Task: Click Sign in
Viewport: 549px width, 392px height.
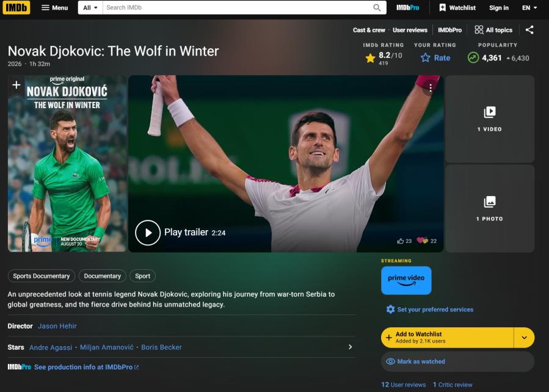Action: 498,8
